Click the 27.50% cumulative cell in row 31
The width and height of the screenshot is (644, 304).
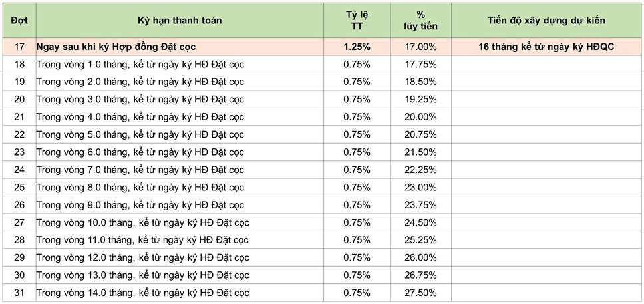(420, 293)
